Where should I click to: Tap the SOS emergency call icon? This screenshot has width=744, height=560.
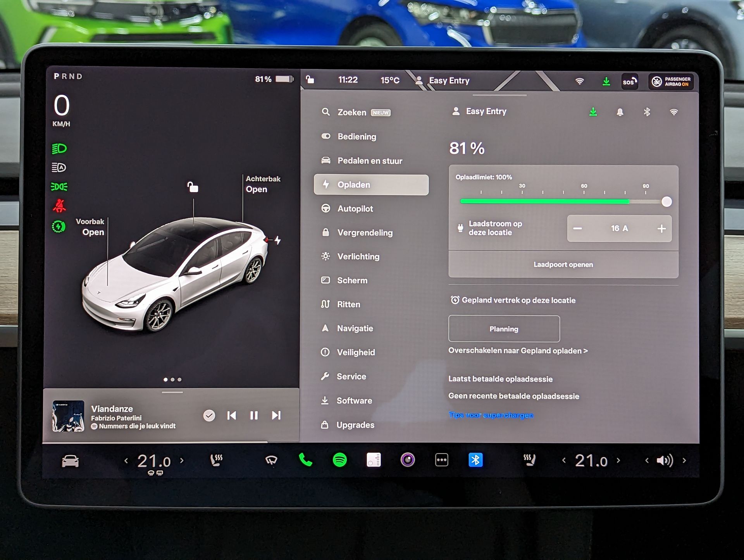[630, 81]
